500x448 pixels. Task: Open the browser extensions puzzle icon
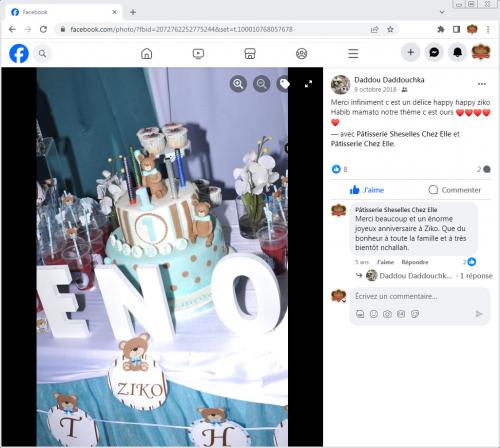coord(441,29)
